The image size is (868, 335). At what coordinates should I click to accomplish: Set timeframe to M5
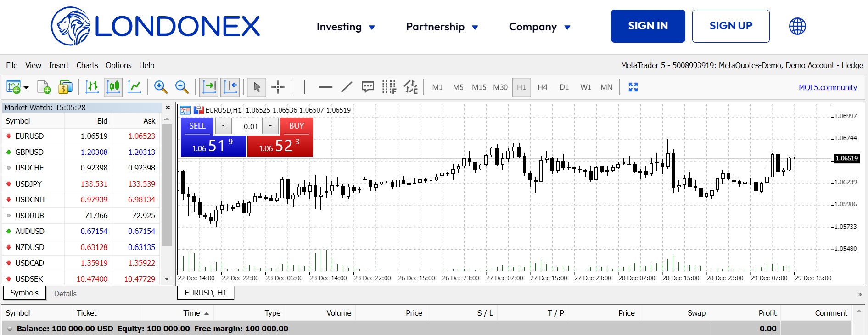(x=458, y=87)
